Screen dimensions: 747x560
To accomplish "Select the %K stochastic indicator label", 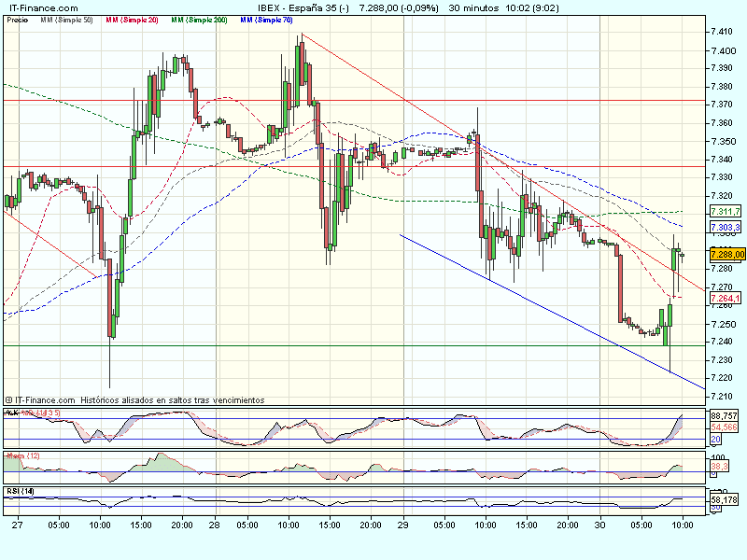I will 12,413.
